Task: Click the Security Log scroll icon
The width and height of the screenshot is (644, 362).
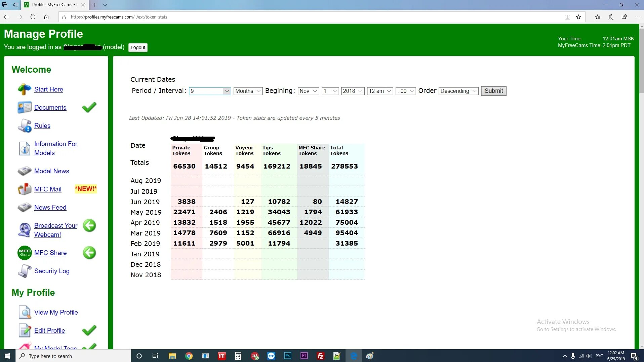Action: coord(24,271)
